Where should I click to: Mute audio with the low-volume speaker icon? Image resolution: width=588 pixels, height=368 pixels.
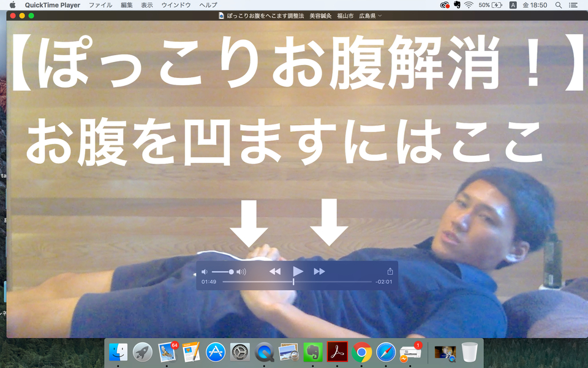tap(205, 272)
